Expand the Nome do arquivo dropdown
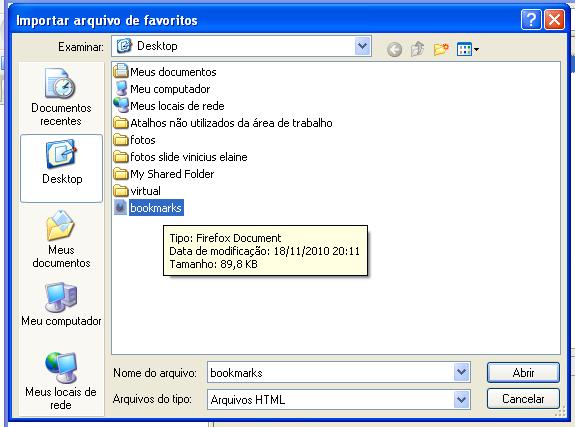575x427 pixels. click(x=461, y=372)
